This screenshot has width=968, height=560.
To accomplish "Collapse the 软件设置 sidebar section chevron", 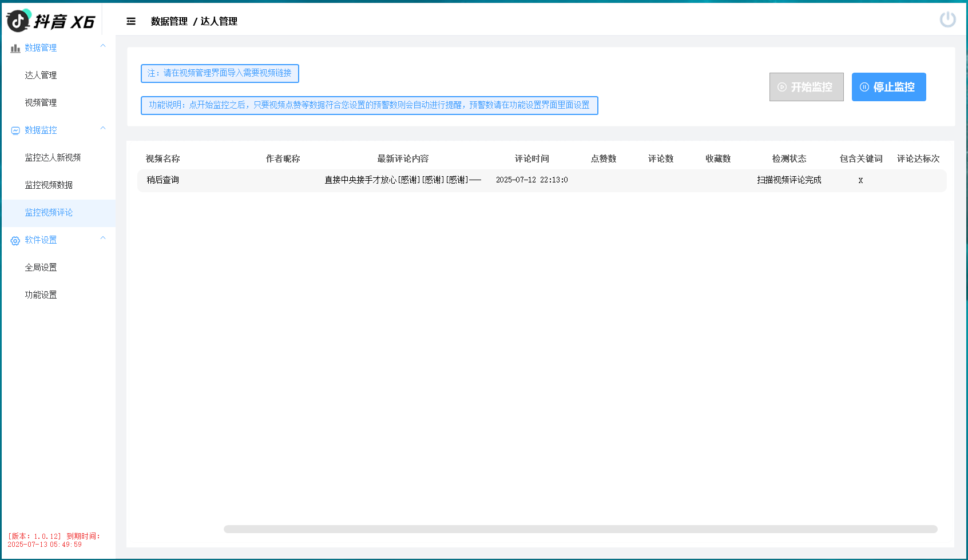I will [103, 238].
